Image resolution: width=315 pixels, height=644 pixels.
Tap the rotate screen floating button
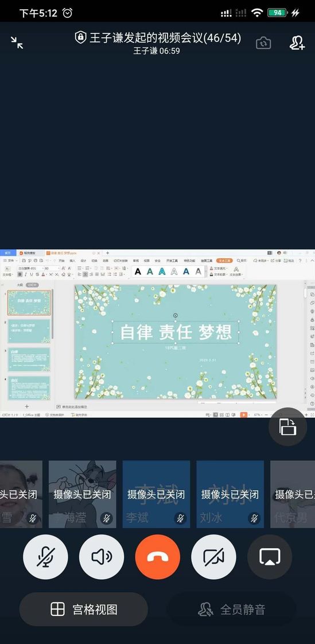pyautogui.click(x=288, y=426)
